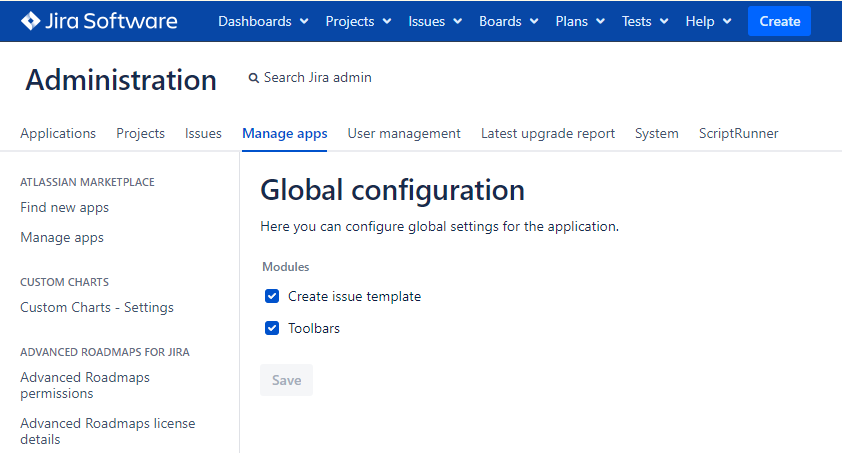842x453 pixels.
Task: Open the Tests dropdown menu
Action: 645,21
